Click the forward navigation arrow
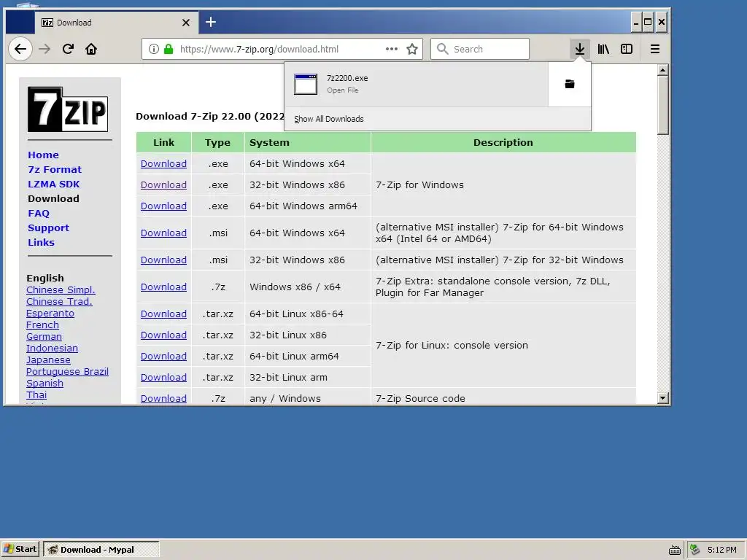The width and height of the screenshot is (747, 560). pos(44,49)
